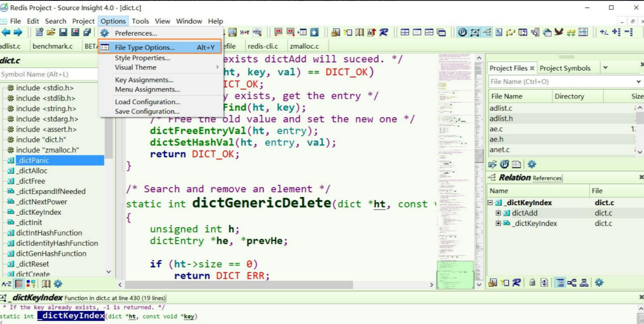This screenshot has height=324, width=644.
Task: Click the colored symbol type filter icon
Action: coord(31,284)
